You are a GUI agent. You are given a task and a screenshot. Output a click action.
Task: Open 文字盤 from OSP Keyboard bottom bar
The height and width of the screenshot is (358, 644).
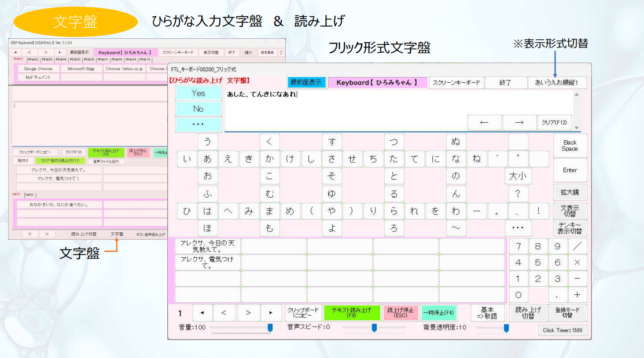[x=117, y=234]
